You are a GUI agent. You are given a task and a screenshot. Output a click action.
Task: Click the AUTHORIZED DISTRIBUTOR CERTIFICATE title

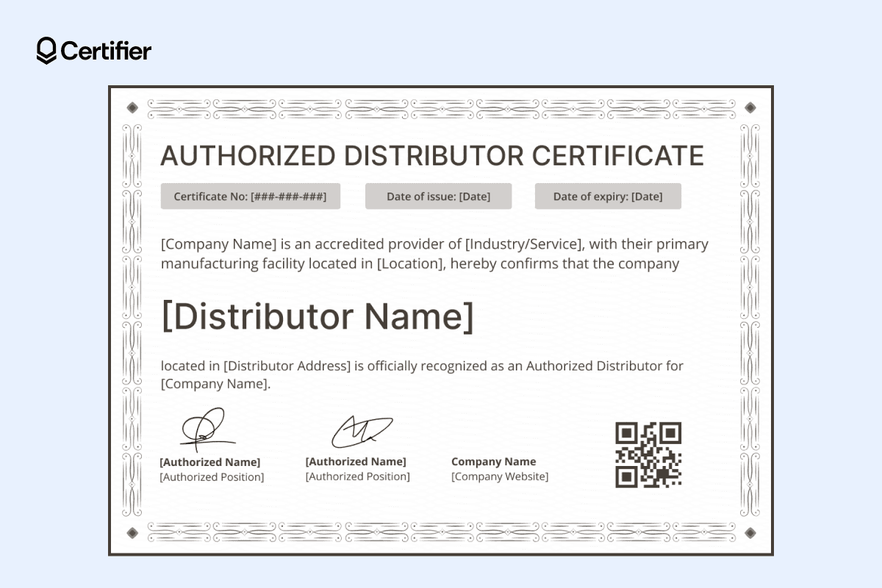point(433,155)
